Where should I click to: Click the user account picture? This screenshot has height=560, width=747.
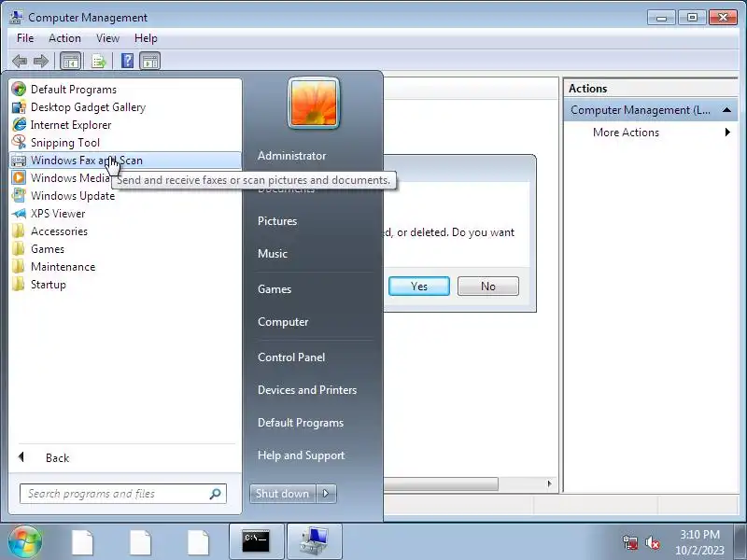click(314, 103)
